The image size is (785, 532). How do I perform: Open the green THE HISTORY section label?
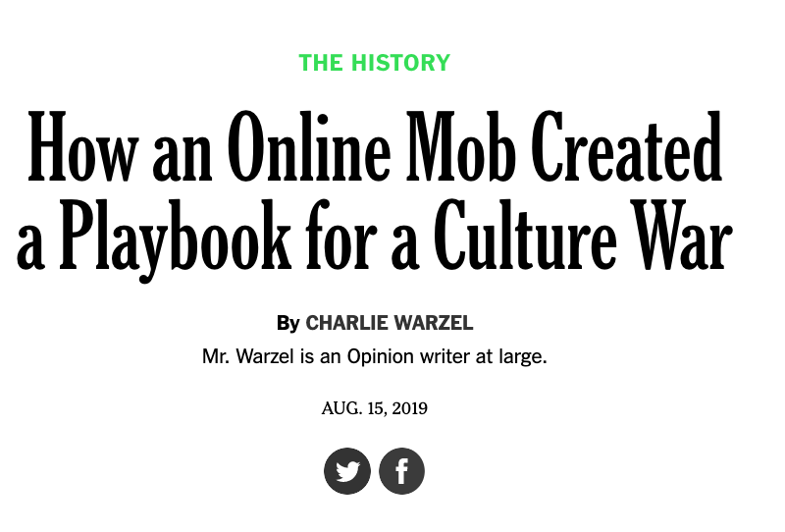pos(375,63)
